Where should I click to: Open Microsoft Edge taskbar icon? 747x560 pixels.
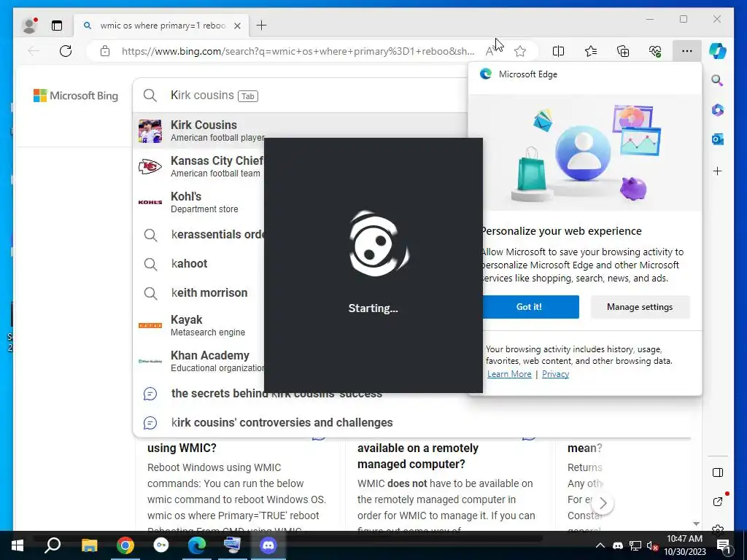coord(197,545)
